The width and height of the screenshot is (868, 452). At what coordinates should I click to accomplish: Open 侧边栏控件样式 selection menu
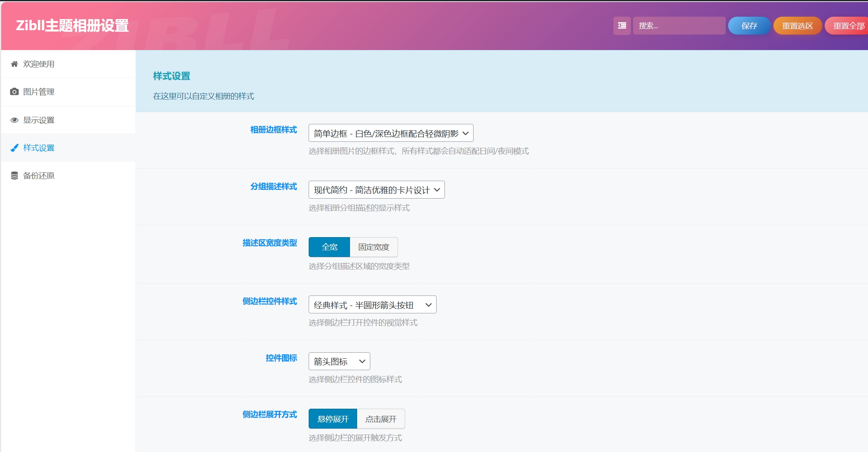pos(372,304)
